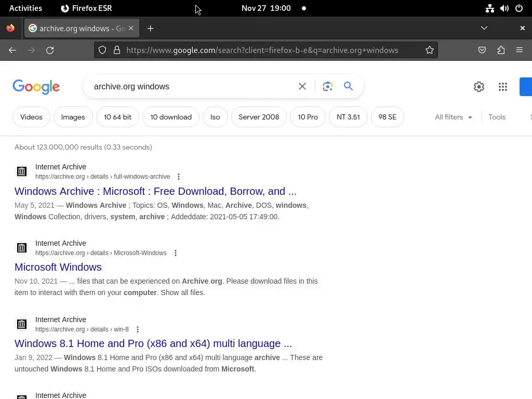The width and height of the screenshot is (532, 399).
Task: Open the system power menu icon
Action: point(519,8)
